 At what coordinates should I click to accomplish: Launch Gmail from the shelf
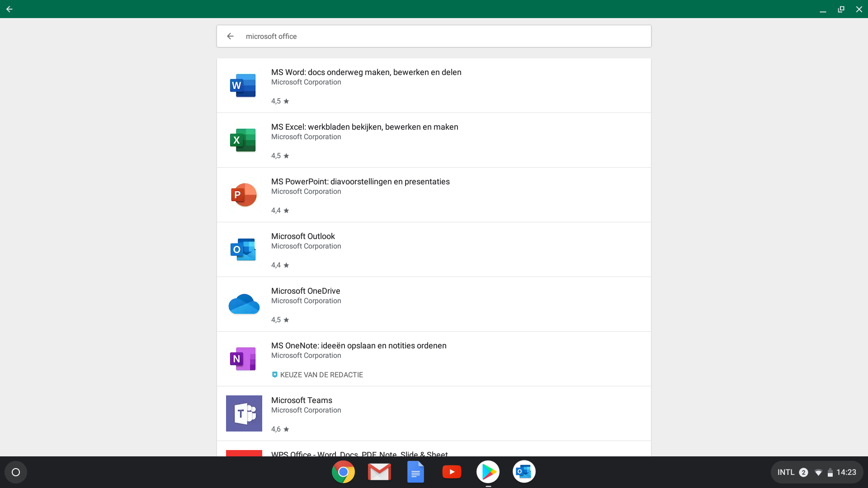pyautogui.click(x=379, y=472)
